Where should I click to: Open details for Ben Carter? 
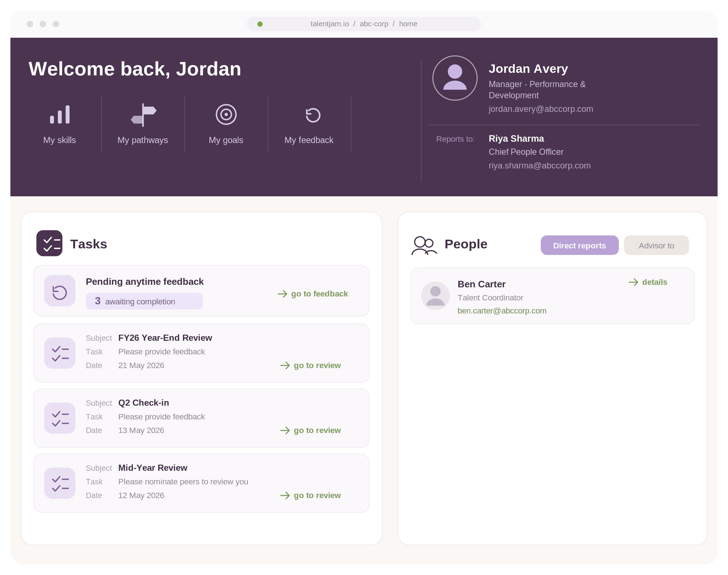point(648,282)
